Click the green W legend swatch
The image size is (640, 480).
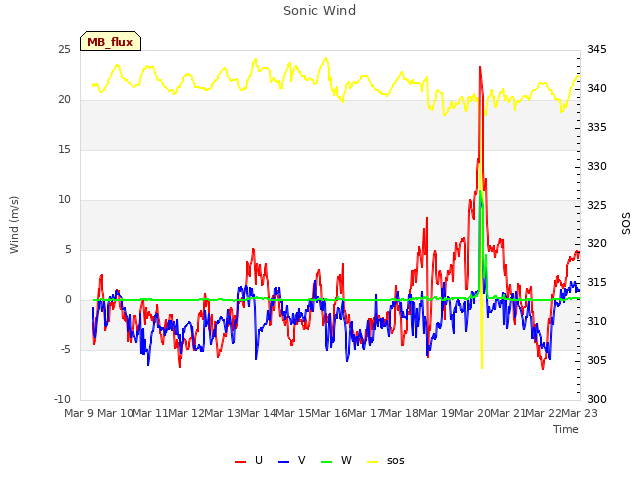tap(327, 462)
